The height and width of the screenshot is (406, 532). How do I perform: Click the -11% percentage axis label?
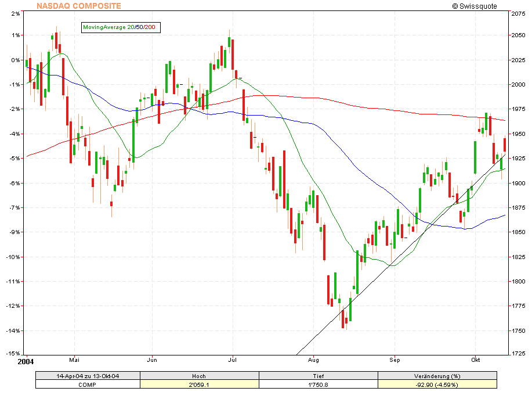tap(13, 281)
